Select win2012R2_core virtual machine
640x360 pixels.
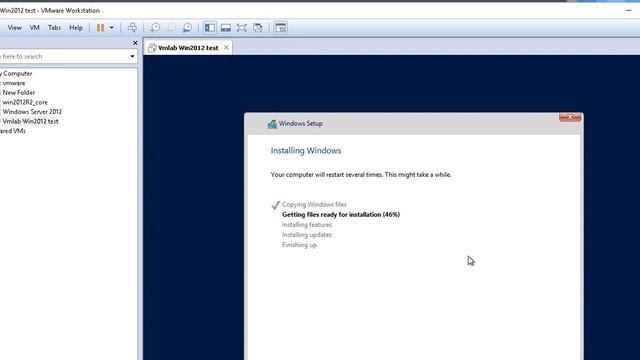pos(24,102)
